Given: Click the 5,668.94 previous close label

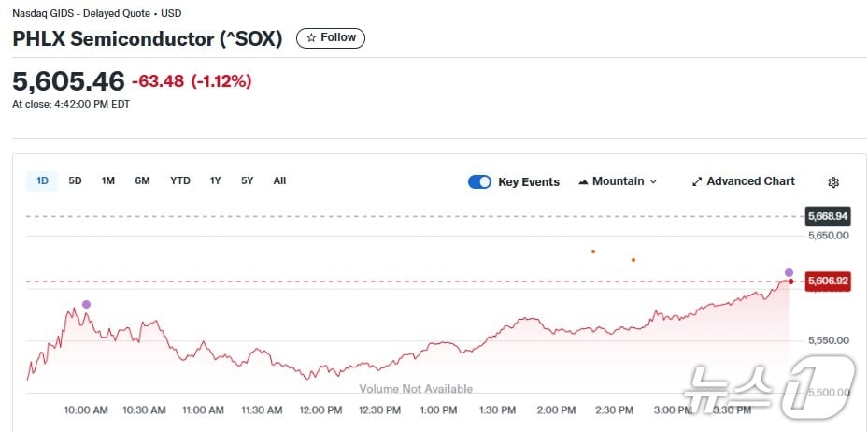Looking at the screenshot, I should coord(828,216).
